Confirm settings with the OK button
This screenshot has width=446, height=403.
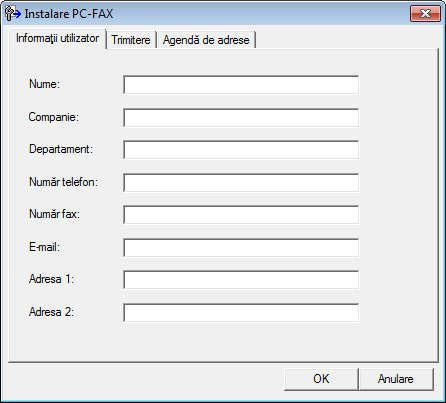321,379
